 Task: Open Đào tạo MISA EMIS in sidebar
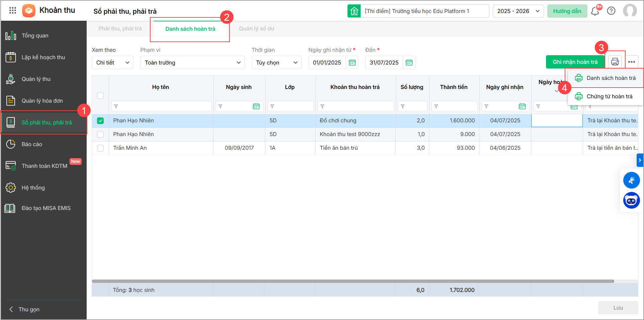pyautogui.click(x=43, y=208)
